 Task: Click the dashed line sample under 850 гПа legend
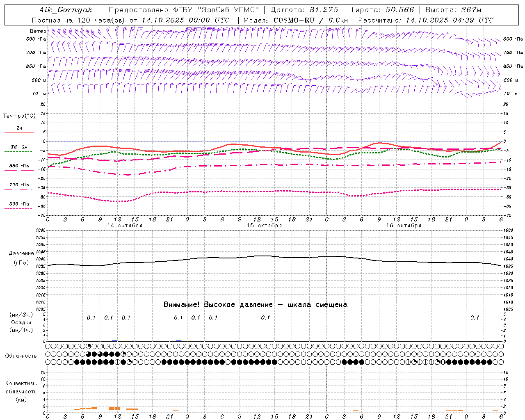[x=19, y=170]
